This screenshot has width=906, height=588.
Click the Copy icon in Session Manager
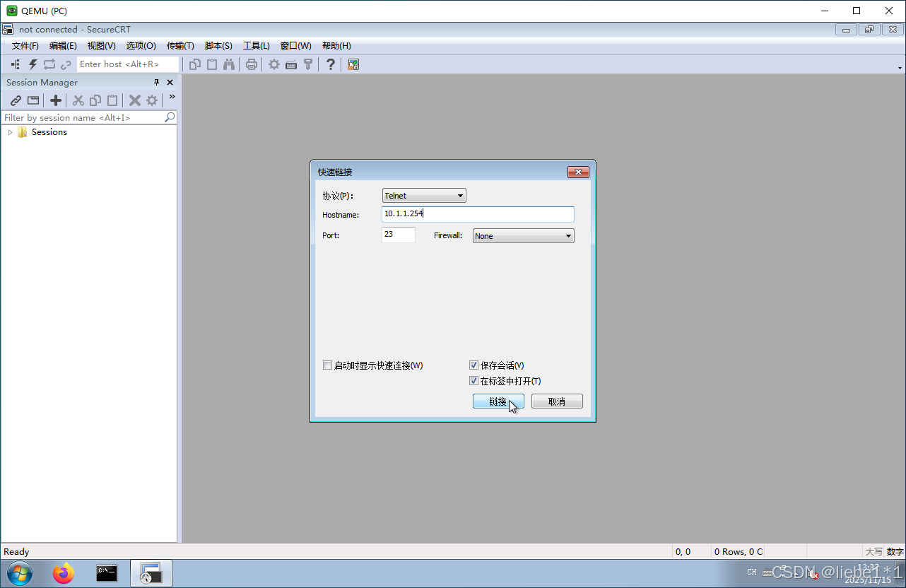pos(95,100)
